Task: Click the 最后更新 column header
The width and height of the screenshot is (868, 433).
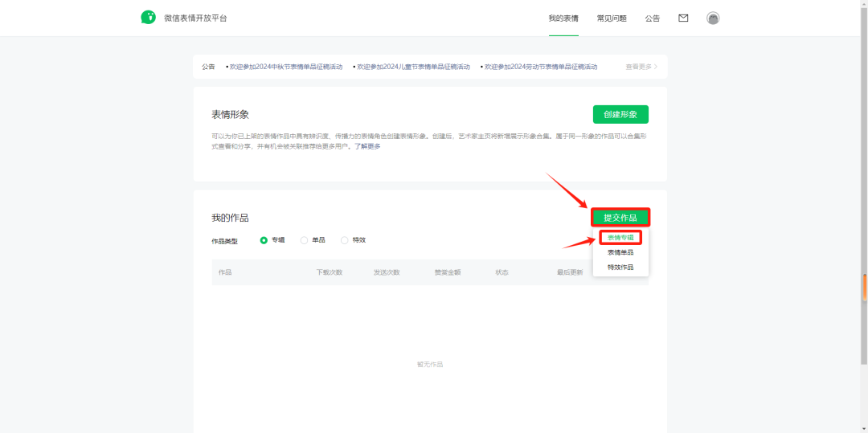Action: coord(570,272)
